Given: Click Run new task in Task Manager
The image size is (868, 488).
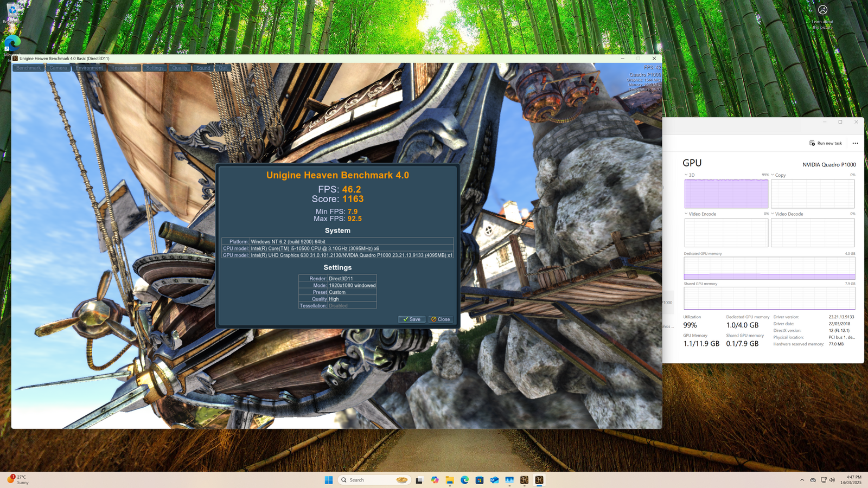Looking at the screenshot, I should tap(826, 143).
